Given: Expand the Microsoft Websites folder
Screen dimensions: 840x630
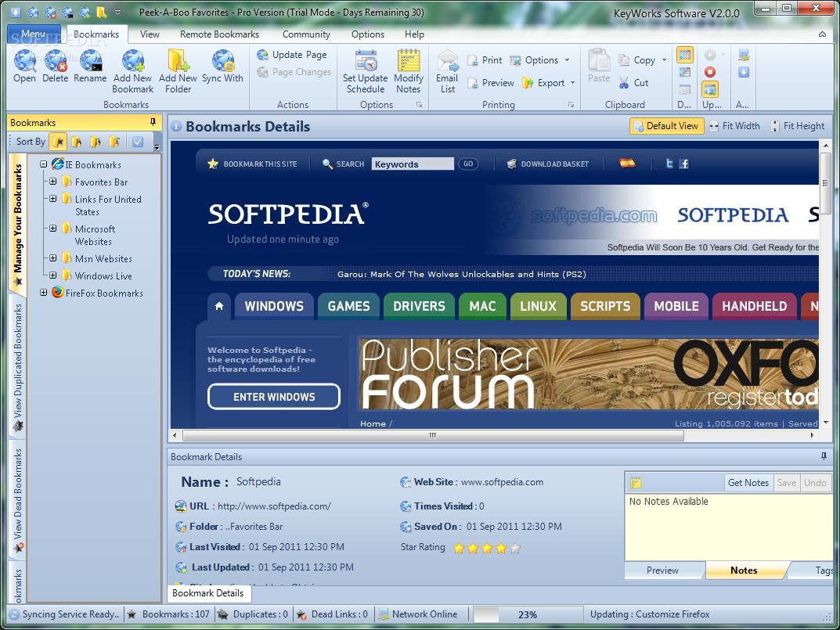Looking at the screenshot, I should (53, 229).
